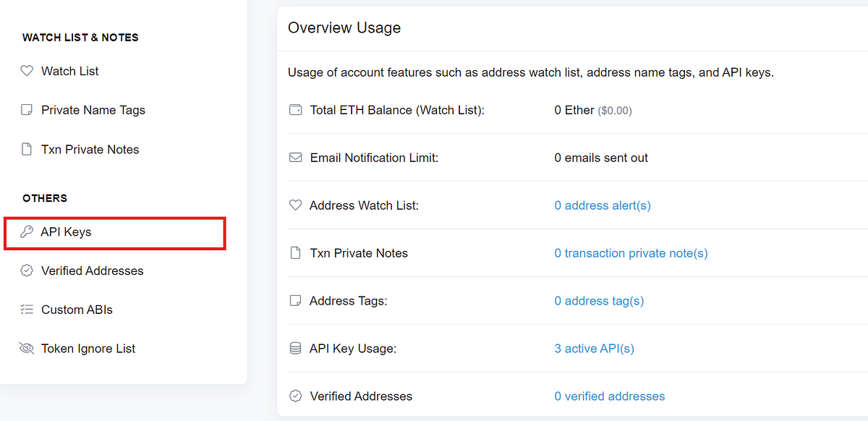Screen dimensions: 868x421
Task: Click the database icon beside API Key Usage
Action: tap(295, 349)
